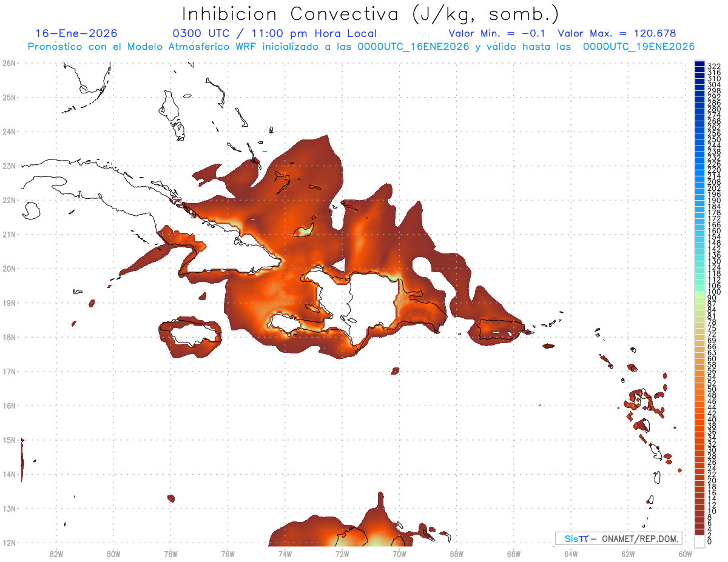728x562 pixels.
Task: Select the date text '16-Ene-2026'
Action: 76,33
